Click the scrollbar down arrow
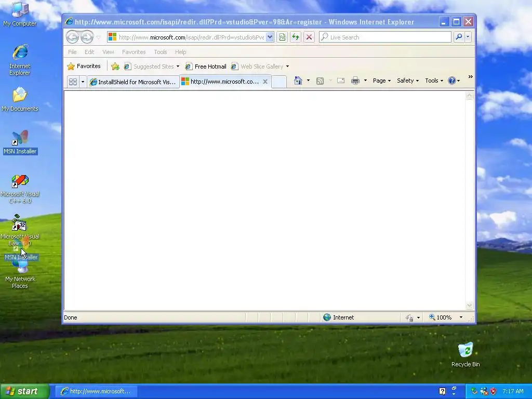The width and height of the screenshot is (532, 399). point(470,305)
